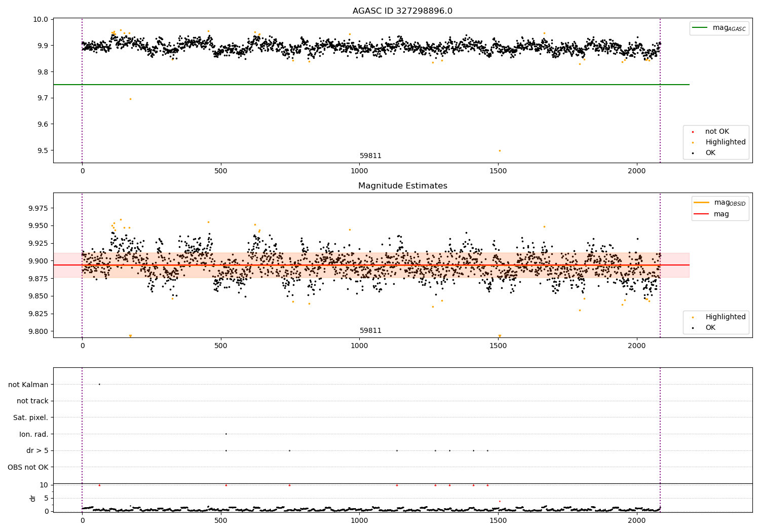760x532 pixels.
Task: Click the 'AGASC ID 327298896.0' title
Action: point(403,11)
